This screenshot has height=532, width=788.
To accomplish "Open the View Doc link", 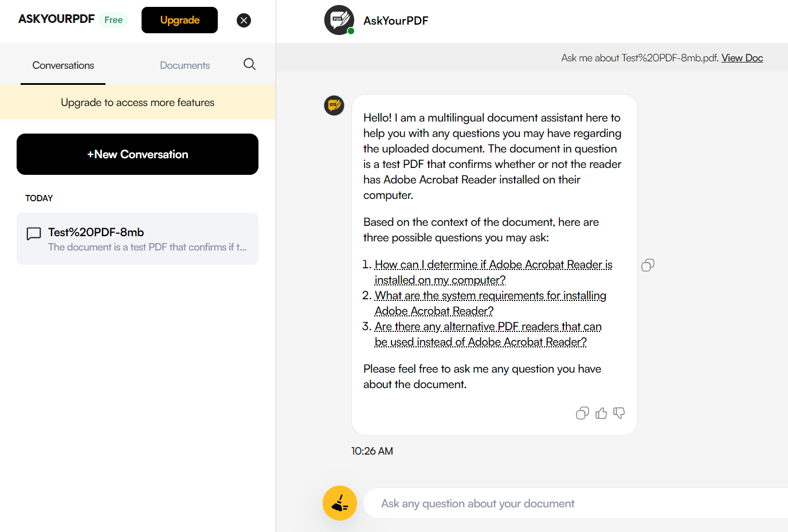I will coord(742,58).
